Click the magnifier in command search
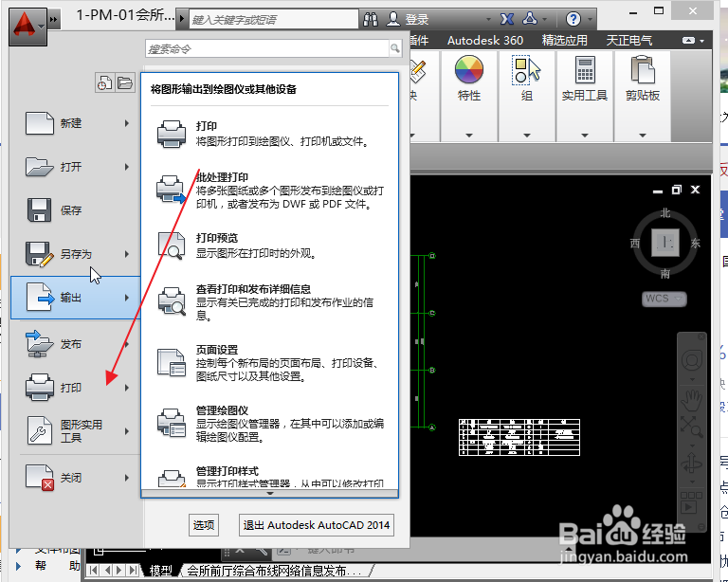Screen dimensions: 728x582 pyautogui.click(x=395, y=48)
